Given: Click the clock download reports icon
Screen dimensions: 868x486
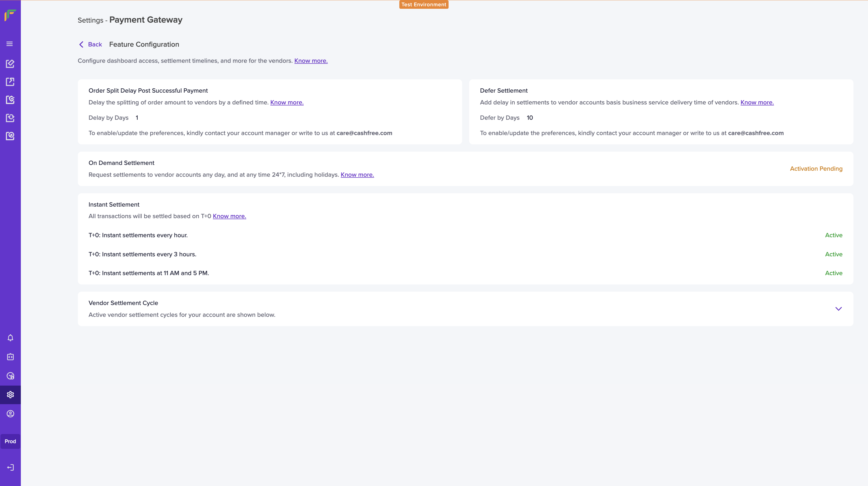Looking at the screenshot, I should point(11,376).
